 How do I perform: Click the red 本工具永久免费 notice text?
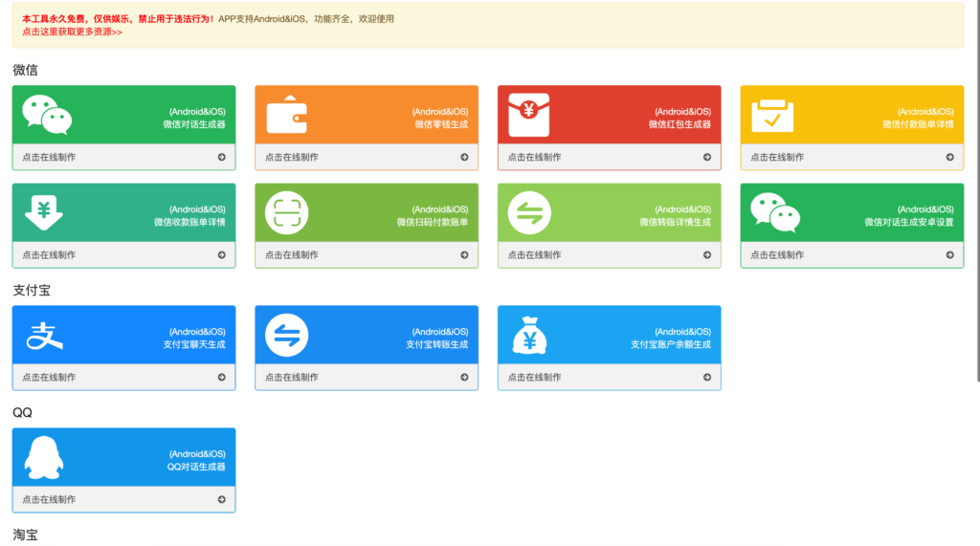click(118, 19)
